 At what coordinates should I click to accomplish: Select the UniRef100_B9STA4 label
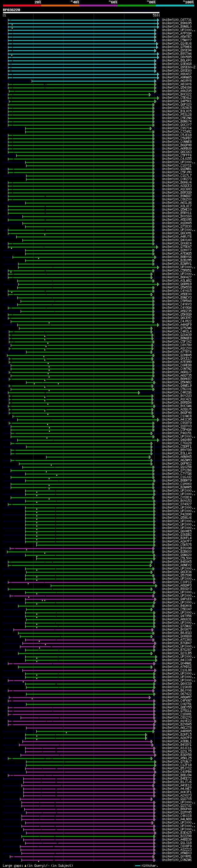[x=176, y=54]
